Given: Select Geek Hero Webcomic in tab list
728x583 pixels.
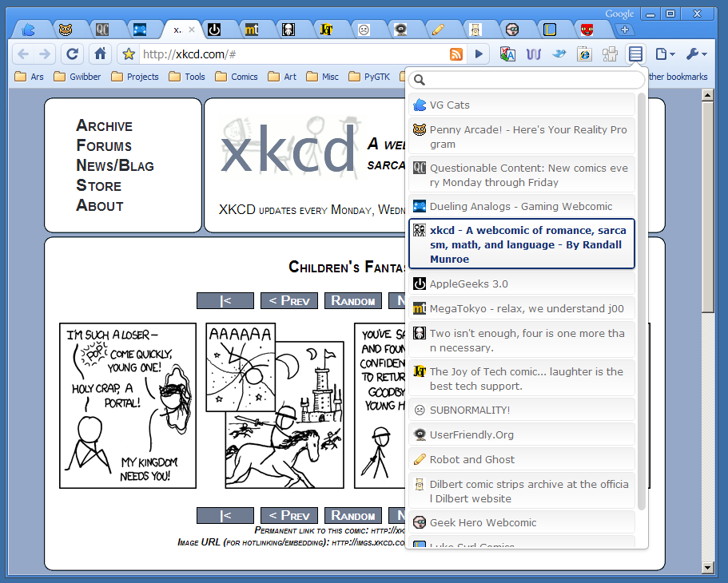Looking at the screenshot, I should click(522, 522).
